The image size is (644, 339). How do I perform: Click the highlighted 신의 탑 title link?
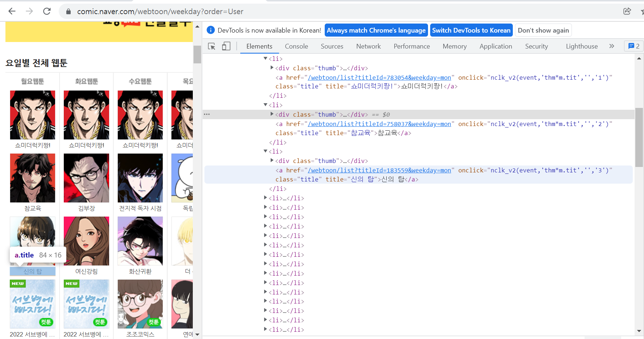coord(33,271)
